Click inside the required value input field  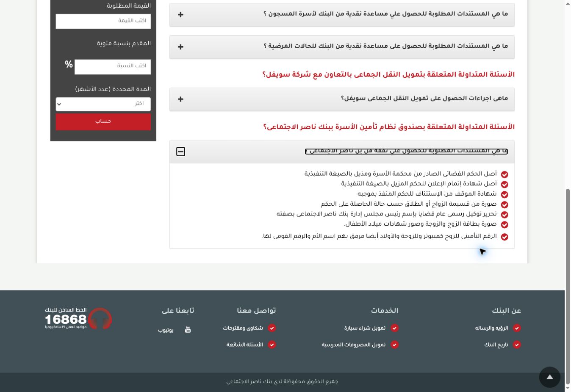(103, 21)
